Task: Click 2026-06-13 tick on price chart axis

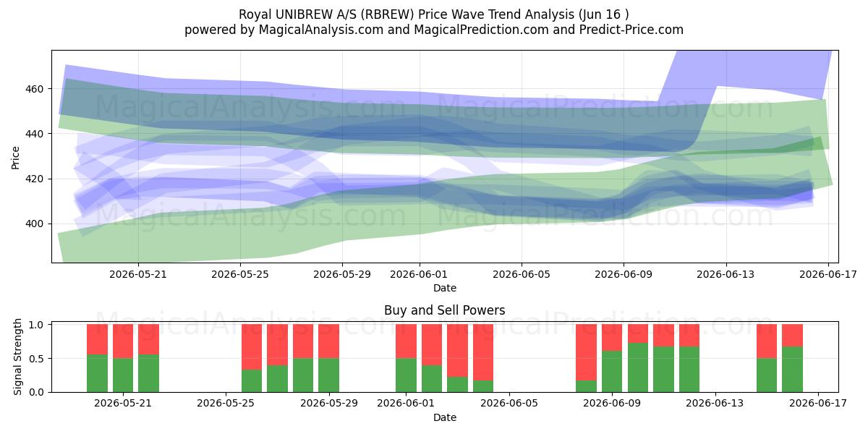Action: pos(726,274)
